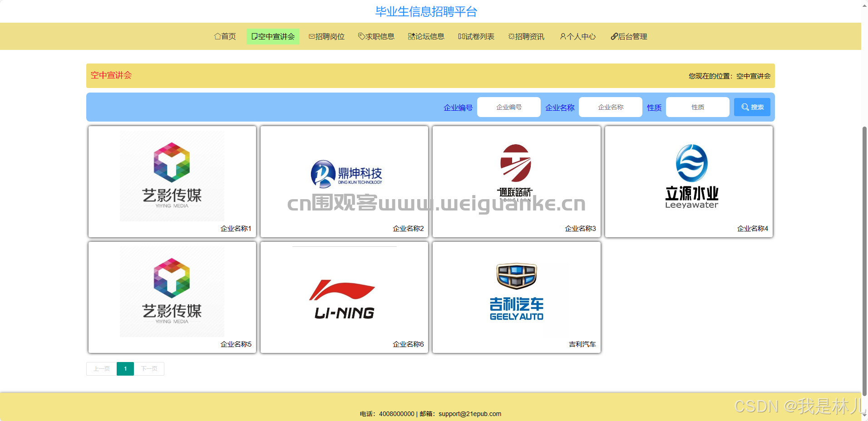
Task: Open 个人中心 from the navigation
Action: (x=578, y=36)
